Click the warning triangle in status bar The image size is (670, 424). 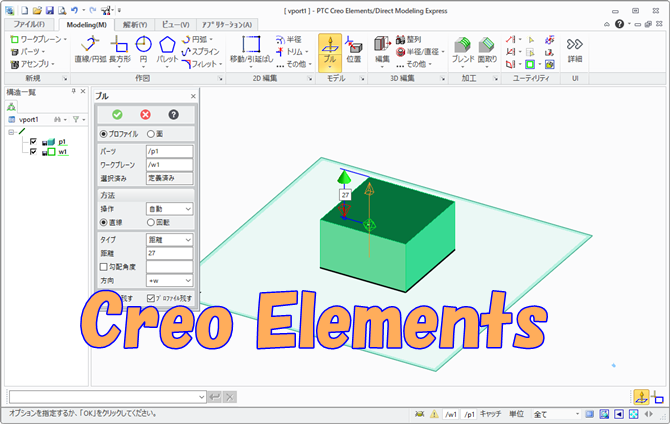tap(434, 414)
